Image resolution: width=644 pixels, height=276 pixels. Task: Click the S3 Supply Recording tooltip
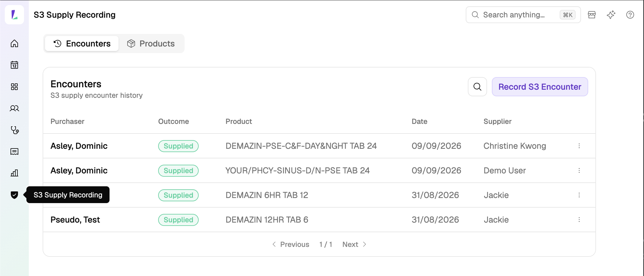pyautogui.click(x=68, y=195)
